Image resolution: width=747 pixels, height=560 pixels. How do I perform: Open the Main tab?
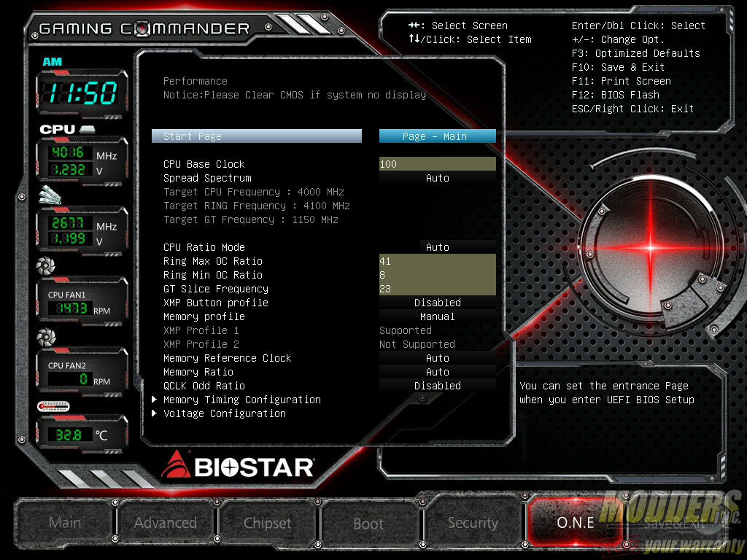coord(65,522)
